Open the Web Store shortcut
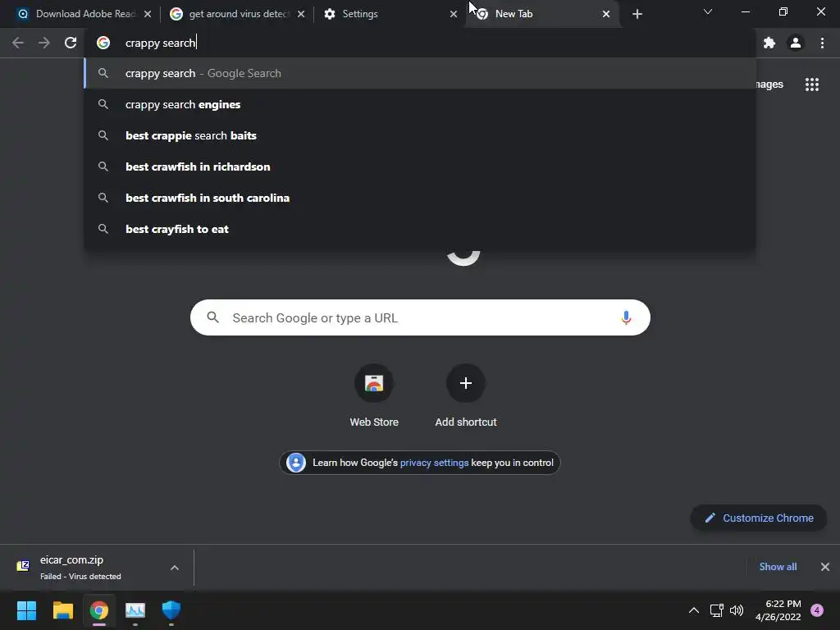The height and width of the screenshot is (630, 840). pos(374,396)
